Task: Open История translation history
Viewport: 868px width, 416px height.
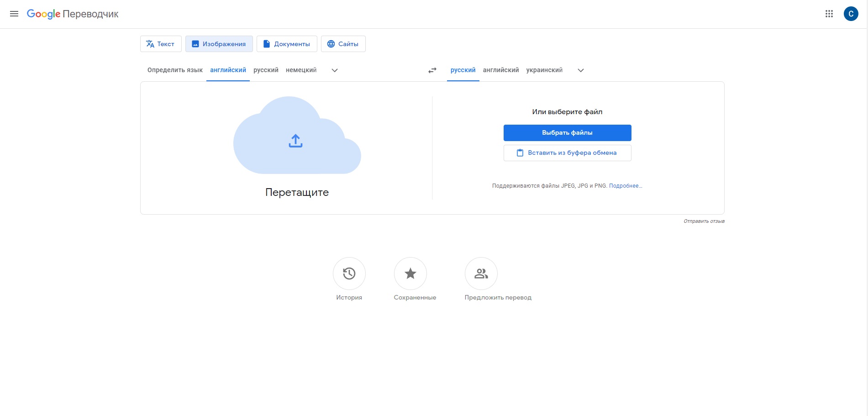Action: coord(349,274)
